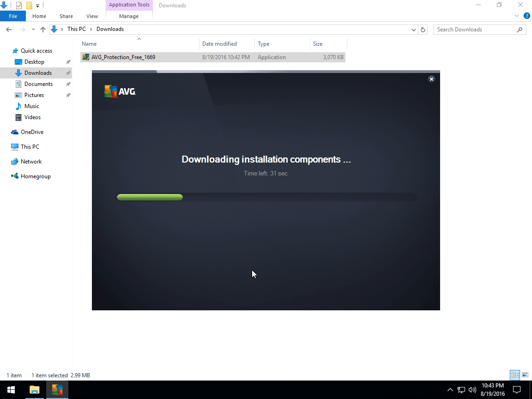Image resolution: width=532 pixels, height=399 pixels.
Task: Open Quick access in navigation pane
Action: (x=36, y=50)
